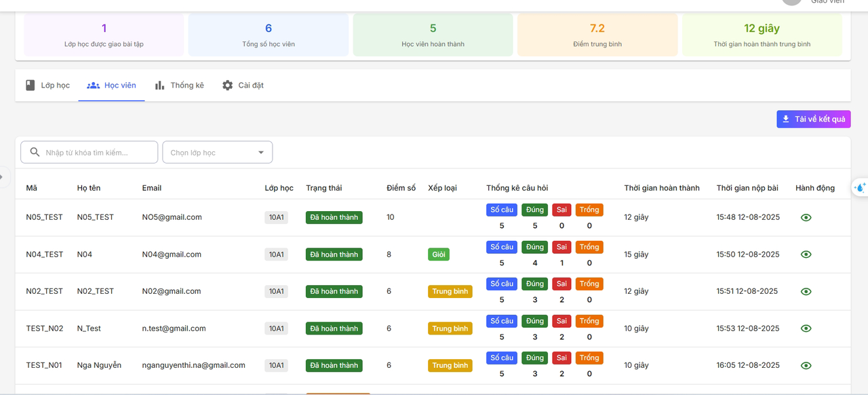Click Trung bình badge in TEST_N02 row
This screenshot has width=868, height=395.
tap(450, 328)
